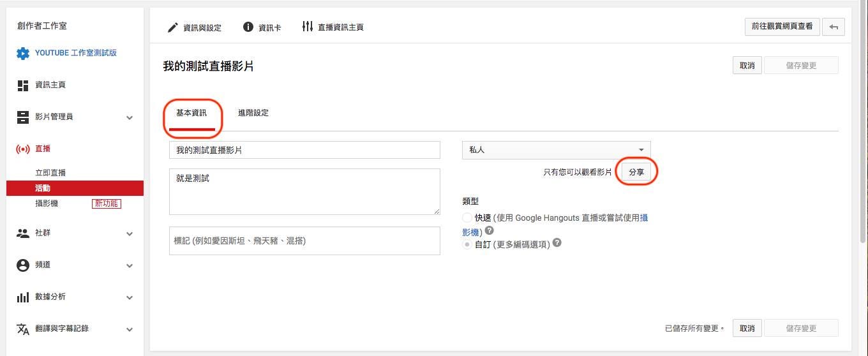Click the 前往觀賞網頁查看 button
The image size is (868, 356).
[x=782, y=27]
